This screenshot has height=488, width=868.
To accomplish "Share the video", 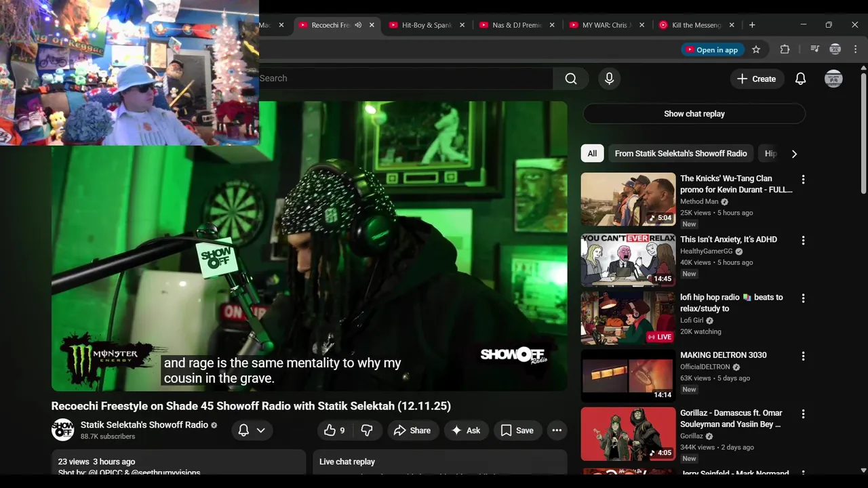I will point(412,430).
